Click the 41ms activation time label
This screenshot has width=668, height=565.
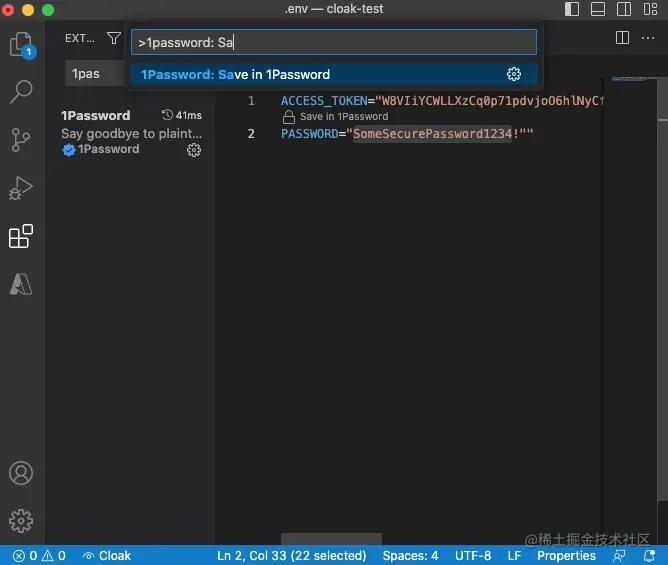(182, 115)
